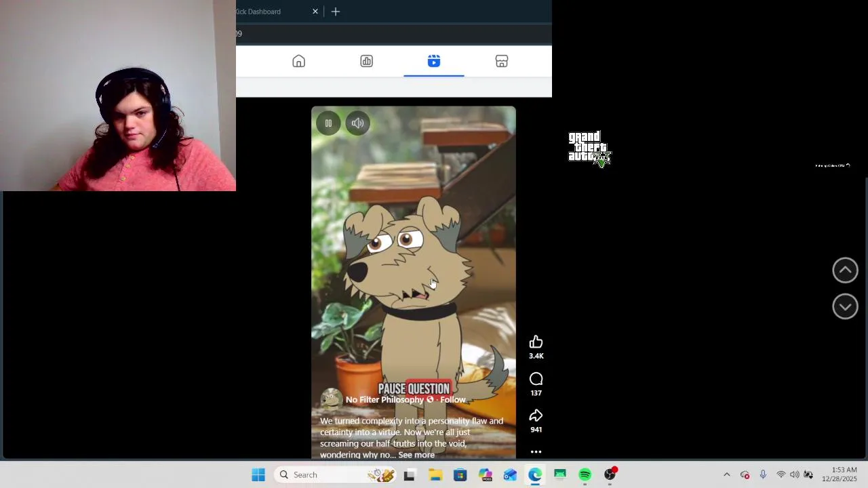The image size is (868, 488).
Task: Like the reel with thumbs-up icon
Action: click(536, 342)
